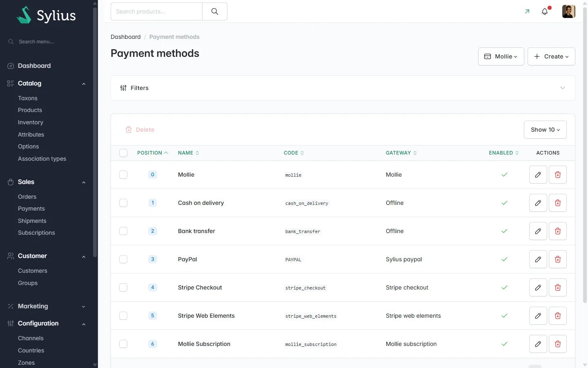
Task: Collapse the Catalog menu section
Action: click(84, 84)
